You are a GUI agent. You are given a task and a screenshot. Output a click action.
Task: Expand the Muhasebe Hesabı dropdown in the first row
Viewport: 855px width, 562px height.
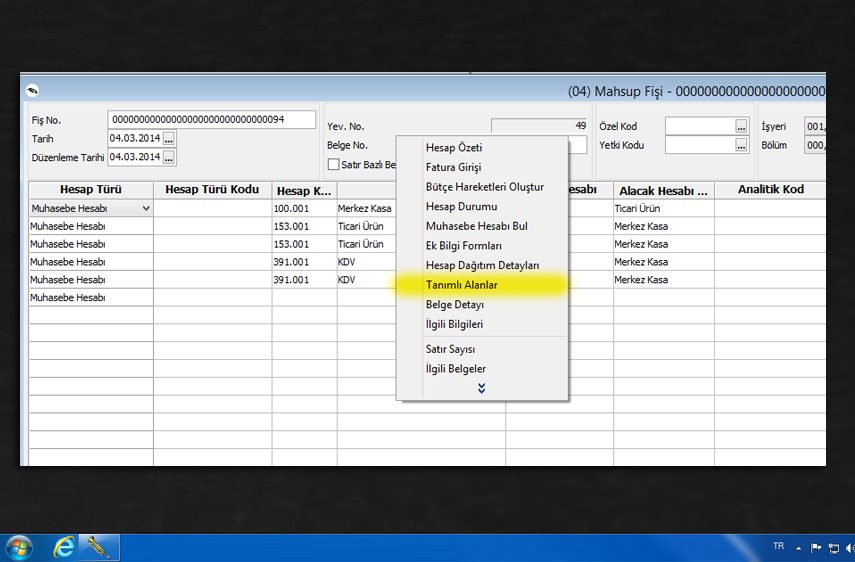pos(146,208)
